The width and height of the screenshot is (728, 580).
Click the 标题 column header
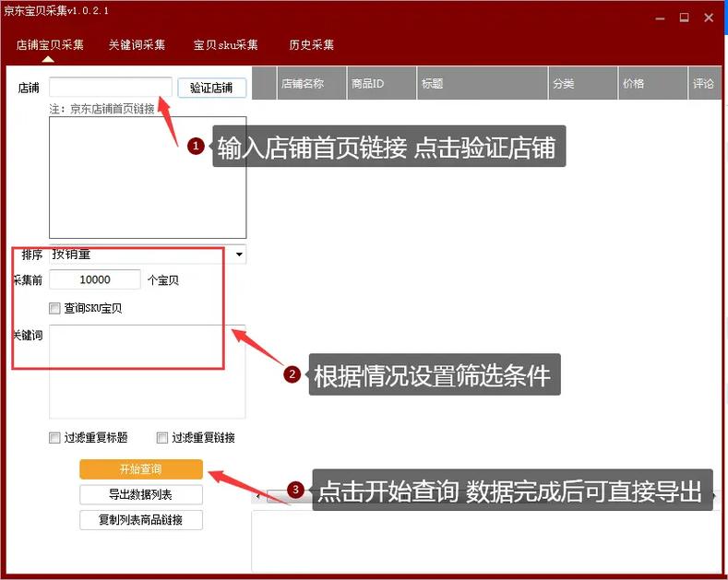[x=483, y=83]
